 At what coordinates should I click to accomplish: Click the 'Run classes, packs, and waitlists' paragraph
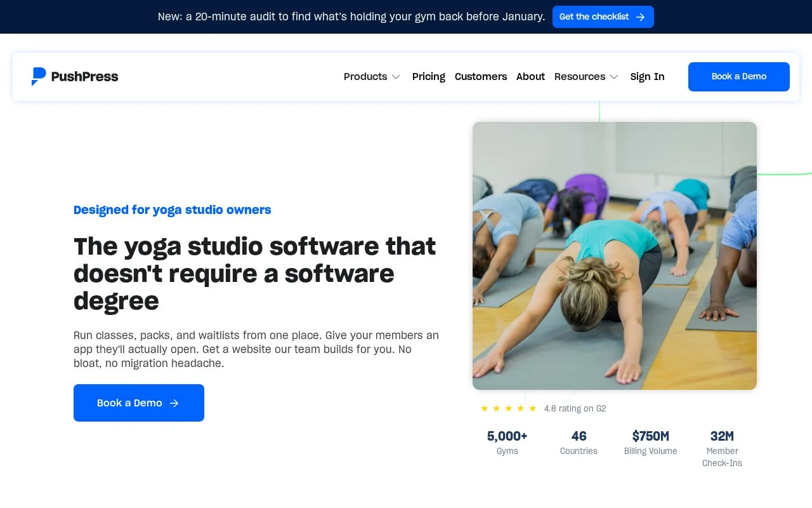256,349
